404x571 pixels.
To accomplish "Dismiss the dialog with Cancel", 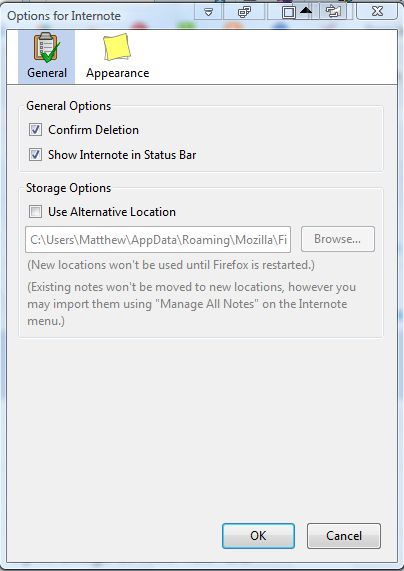I will (x=344, y=536).
